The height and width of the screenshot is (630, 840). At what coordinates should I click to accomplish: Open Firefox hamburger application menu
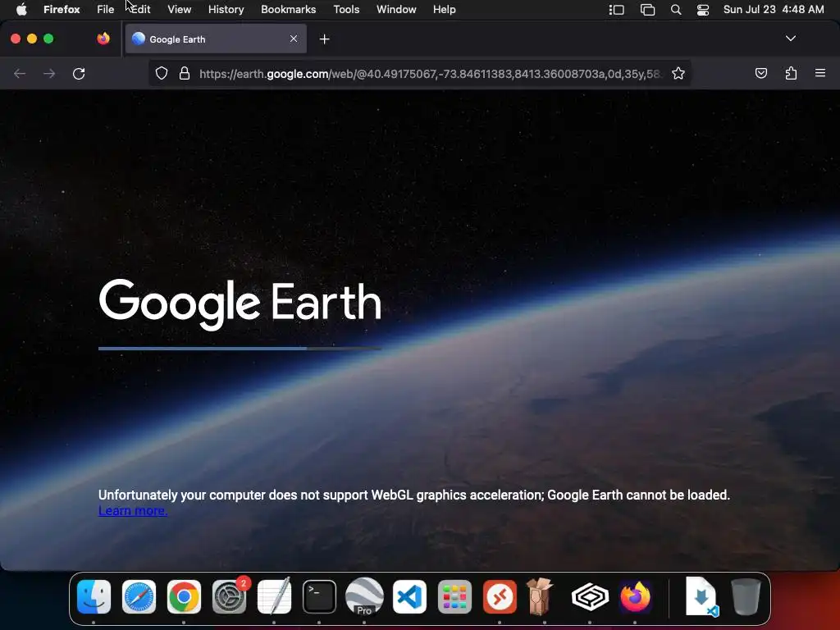pos(820,73)
